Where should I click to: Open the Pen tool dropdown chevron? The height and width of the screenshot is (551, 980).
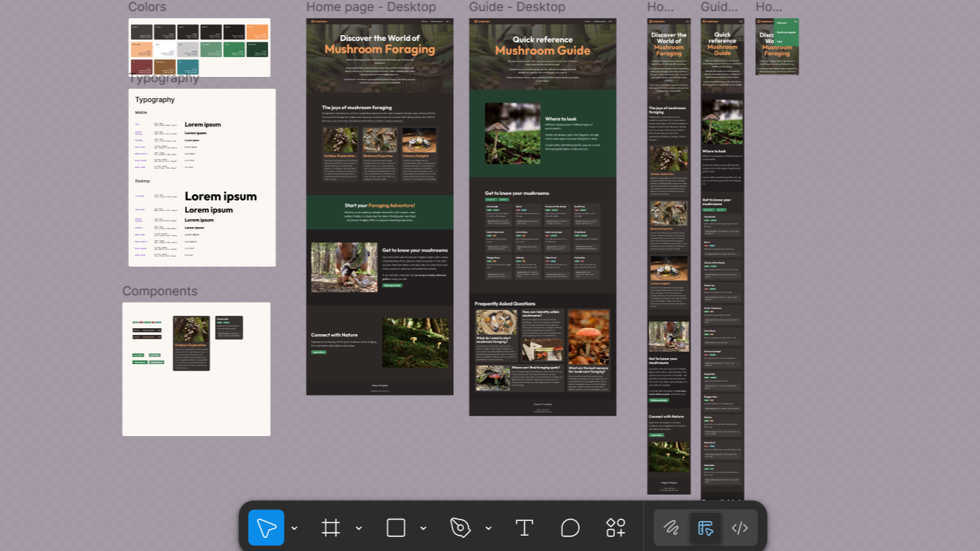click(488, 528)
